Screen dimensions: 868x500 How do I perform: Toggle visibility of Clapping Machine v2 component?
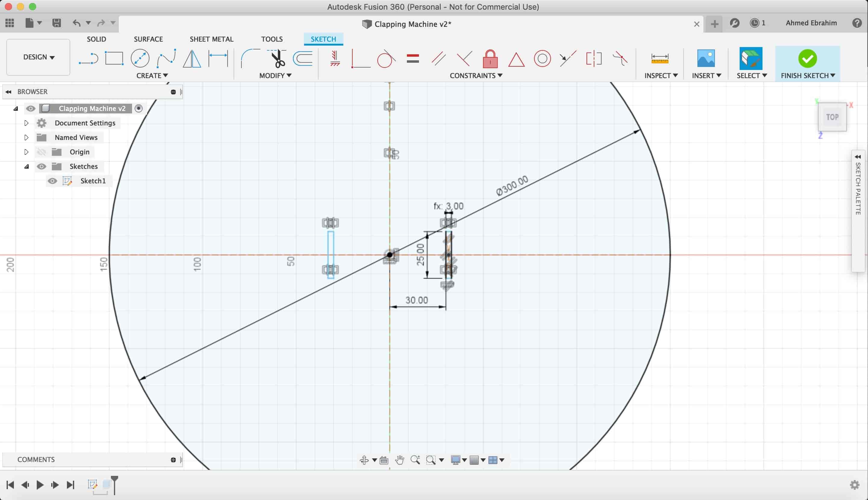tap(30, 109)
